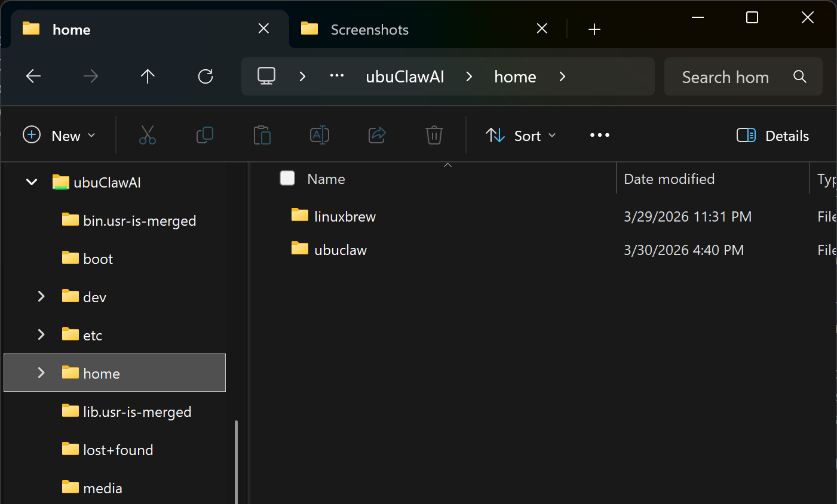Click the navigation pane scrollbar
Viewport: 837px width, 504px height.
coord(236,461)
